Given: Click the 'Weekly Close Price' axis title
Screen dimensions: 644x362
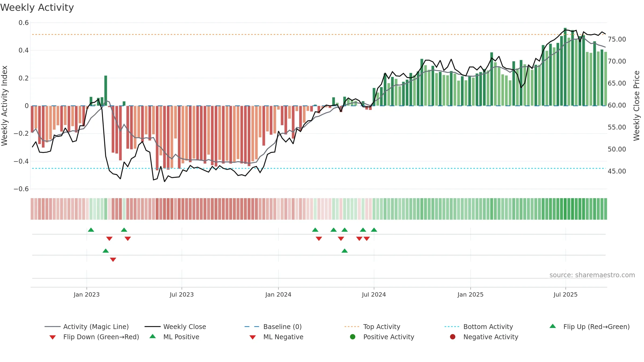Looking at the screenshot, I should (x=636, y=106).
